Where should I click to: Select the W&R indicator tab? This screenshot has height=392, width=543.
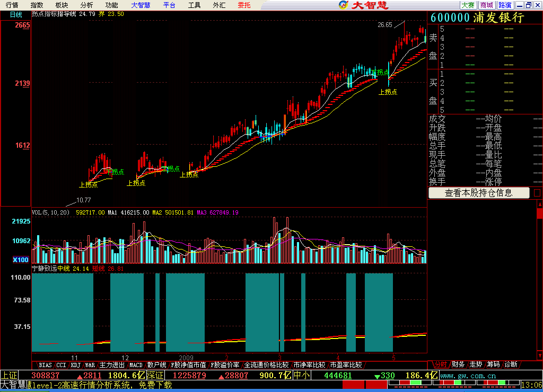tap(90, 365)
